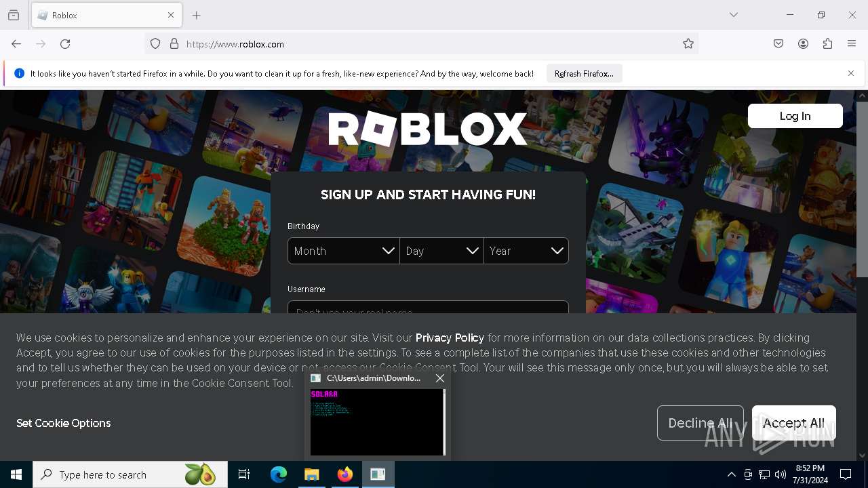Click the scrollbar down arrow
The height and width of the screenshot is (488, 868).
click(862, 455)
